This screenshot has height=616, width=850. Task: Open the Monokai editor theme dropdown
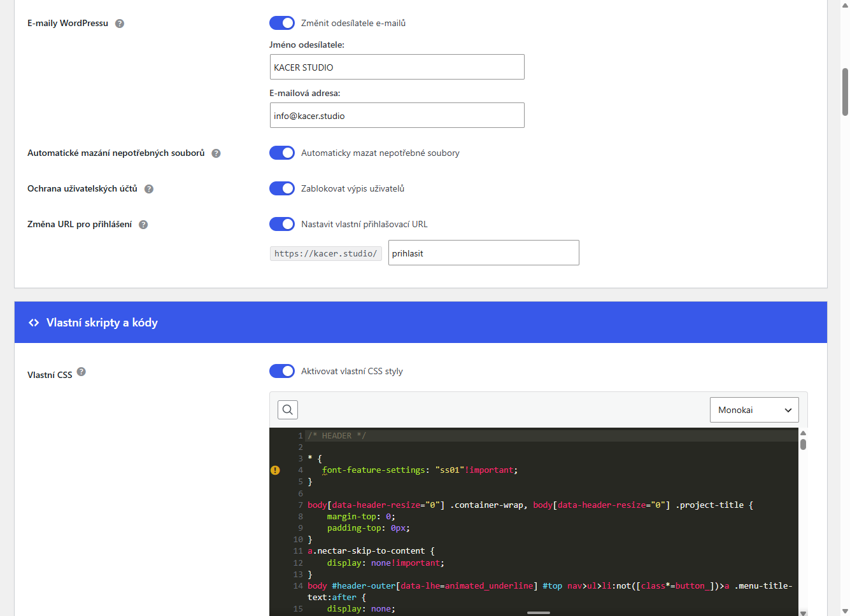[x=754, y=410]
